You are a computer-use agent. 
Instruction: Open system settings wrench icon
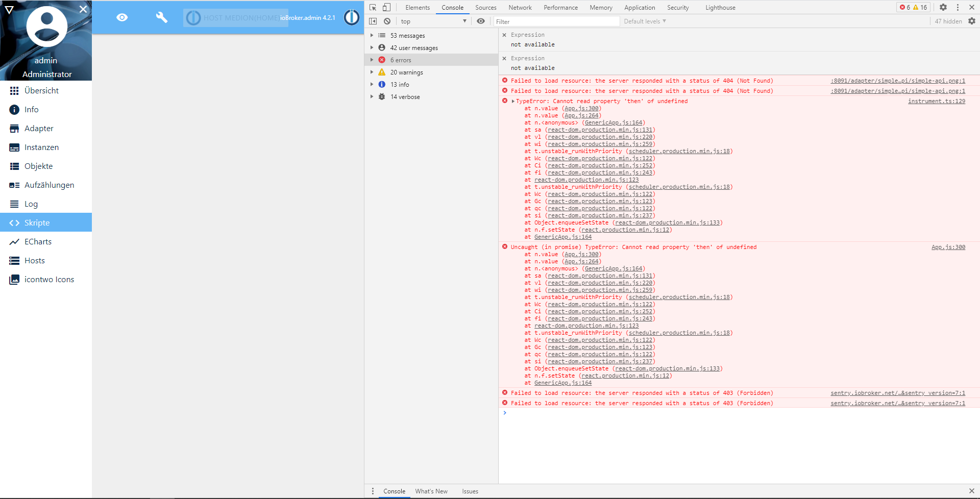162,17
